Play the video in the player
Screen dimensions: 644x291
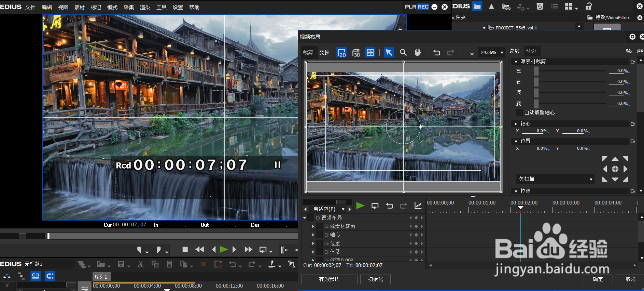pyautogui.click(x=224, y=250)
